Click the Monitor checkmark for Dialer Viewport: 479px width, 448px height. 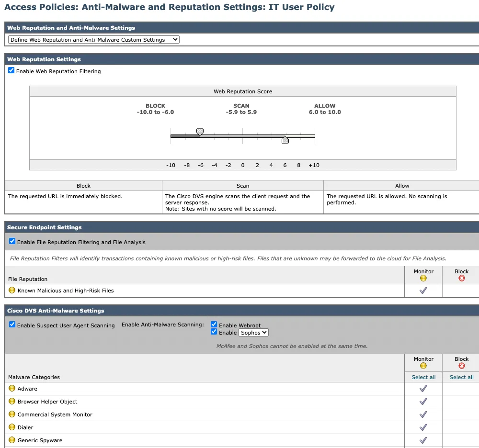(x=423, y=427)
